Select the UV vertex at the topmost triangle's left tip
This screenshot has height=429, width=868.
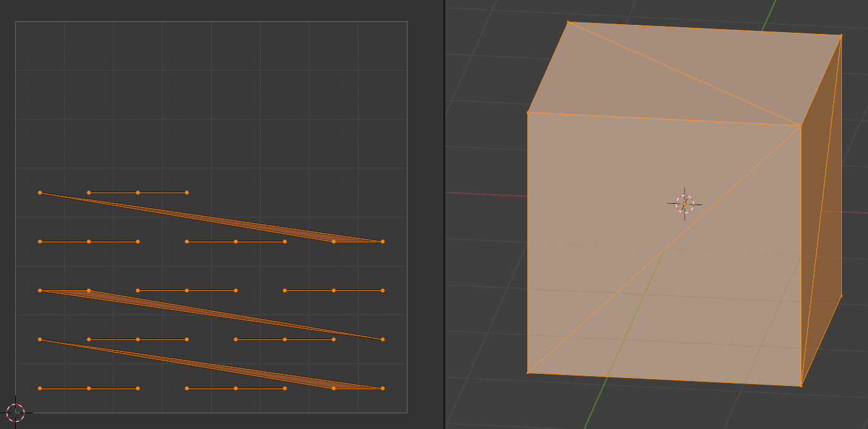click(40, 192)
